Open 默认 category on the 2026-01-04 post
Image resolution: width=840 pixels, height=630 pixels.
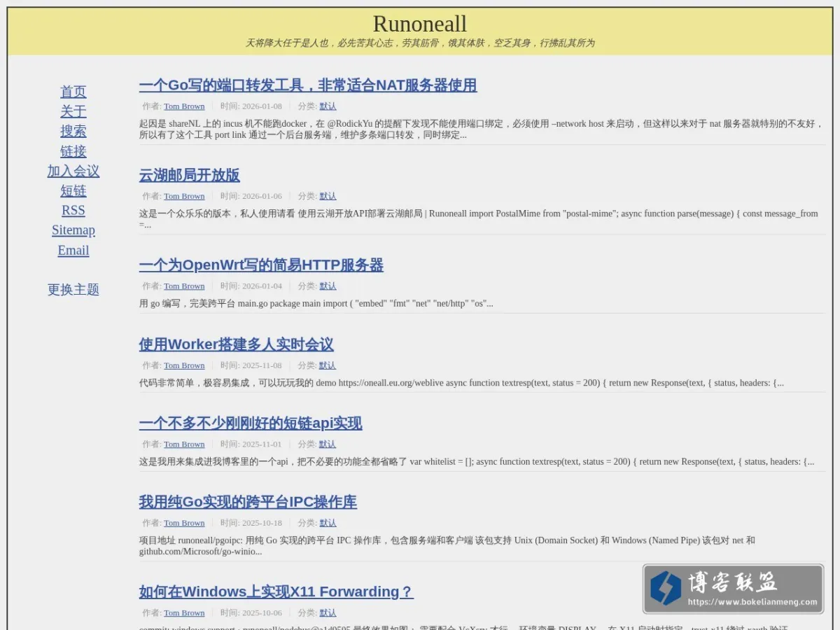point(328,286)
